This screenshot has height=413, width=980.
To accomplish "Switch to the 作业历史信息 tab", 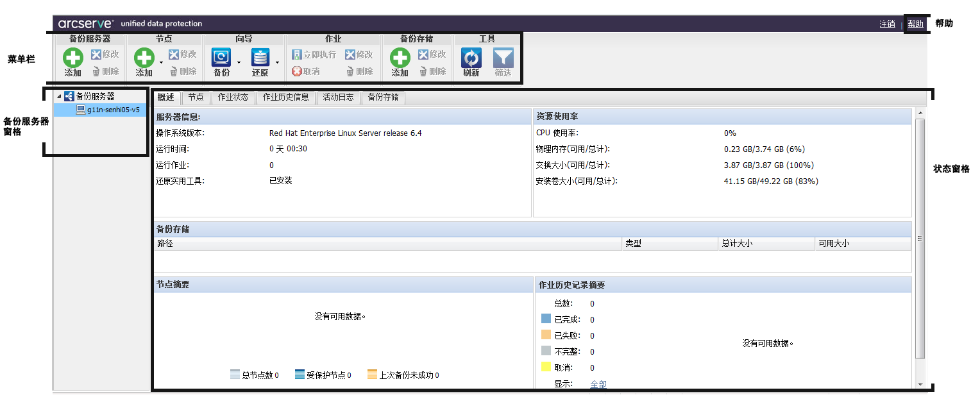I will [286, 97].
